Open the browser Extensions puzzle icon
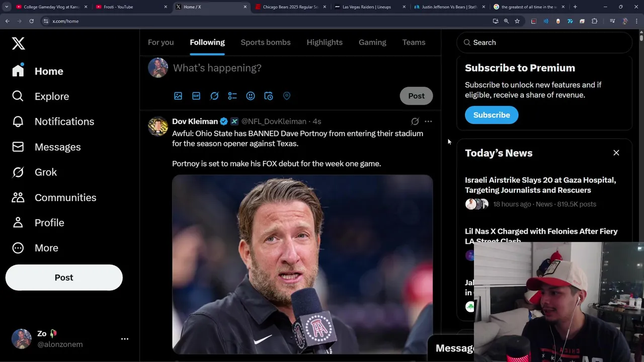This screenshot has width=644, height=362. (x=595, y=21)
